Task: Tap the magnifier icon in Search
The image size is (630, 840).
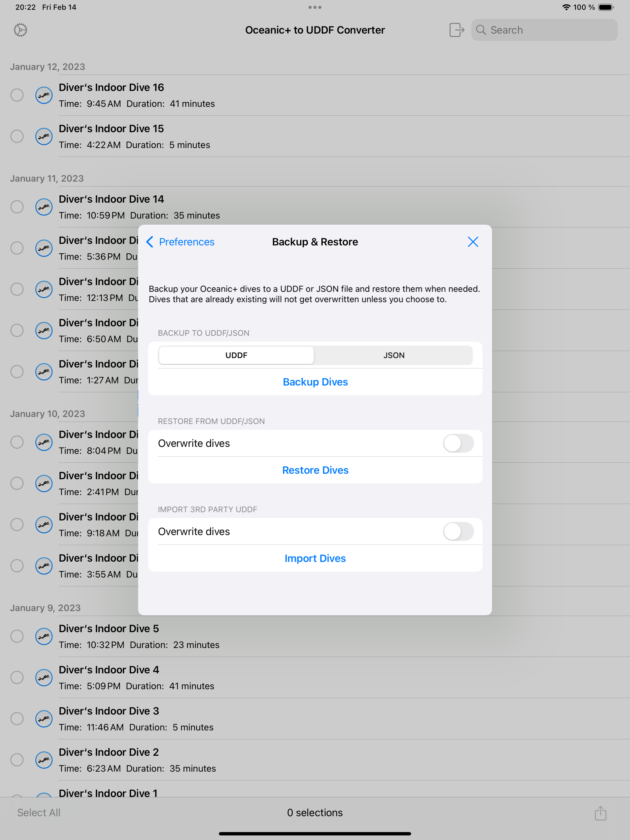Action: [481, 30]
